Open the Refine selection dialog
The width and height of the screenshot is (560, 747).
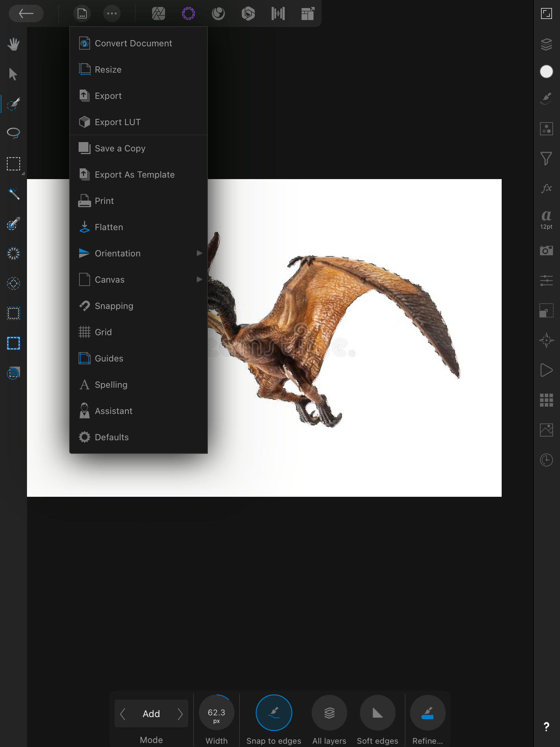point(428,713)
